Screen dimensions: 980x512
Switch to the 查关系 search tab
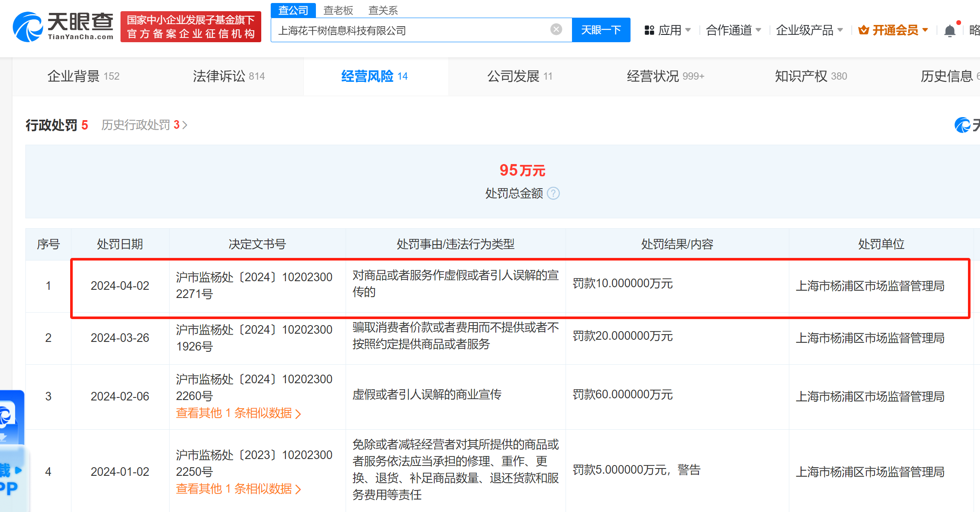point(383,10)
